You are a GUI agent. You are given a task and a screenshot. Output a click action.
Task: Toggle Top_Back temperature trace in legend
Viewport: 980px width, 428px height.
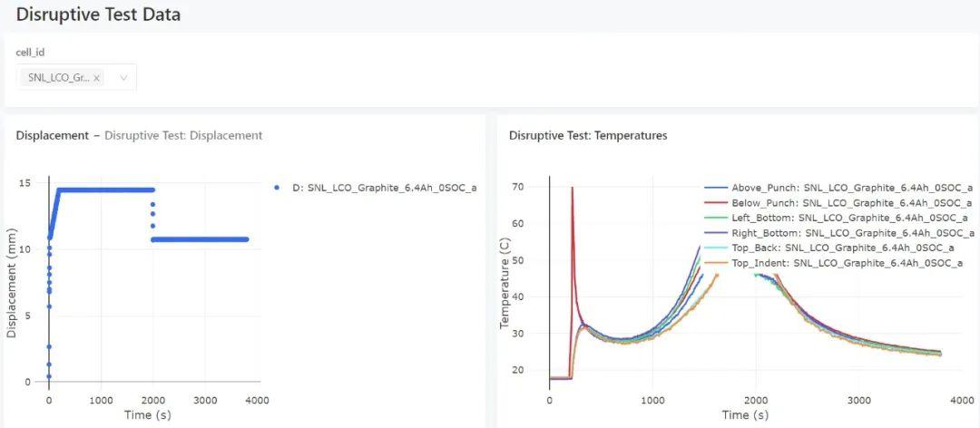click(829, 248)
